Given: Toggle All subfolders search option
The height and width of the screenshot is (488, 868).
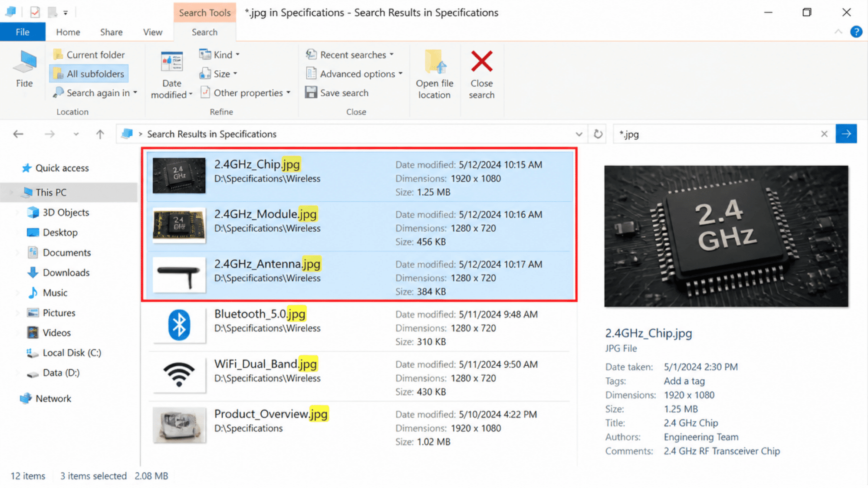Looking at the screenshot, I should [x=89, y=74].
